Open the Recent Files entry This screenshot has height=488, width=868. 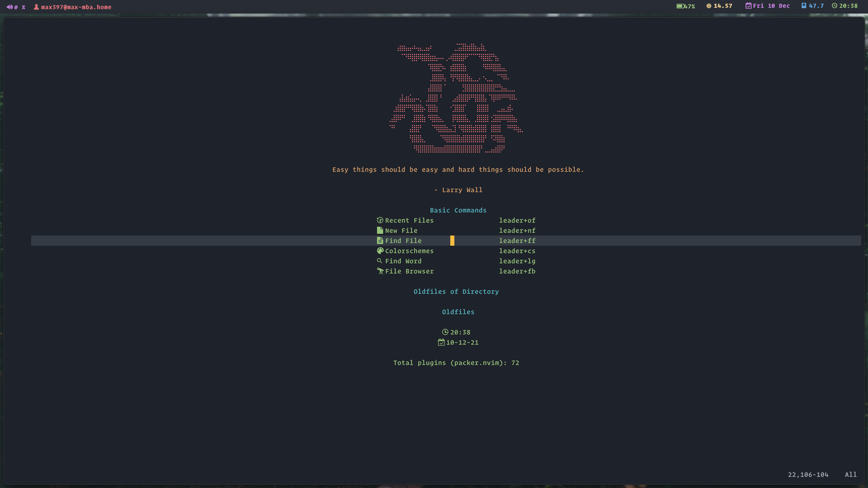click(409, 220)
